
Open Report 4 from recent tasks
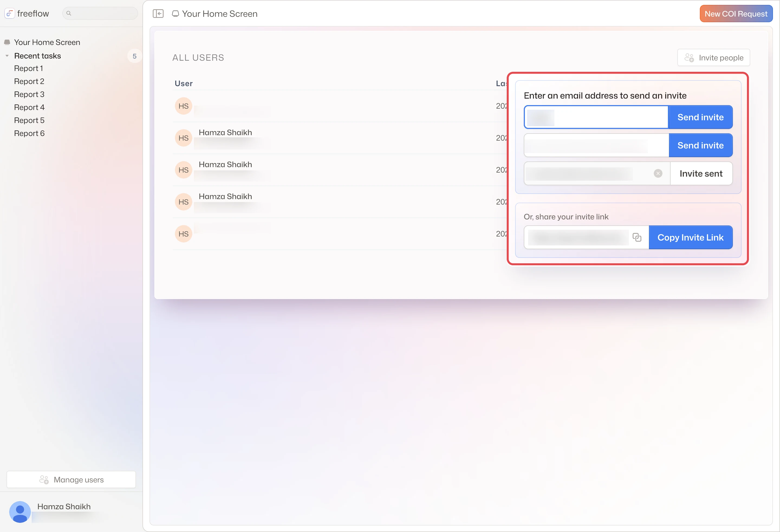click(29, 108)
